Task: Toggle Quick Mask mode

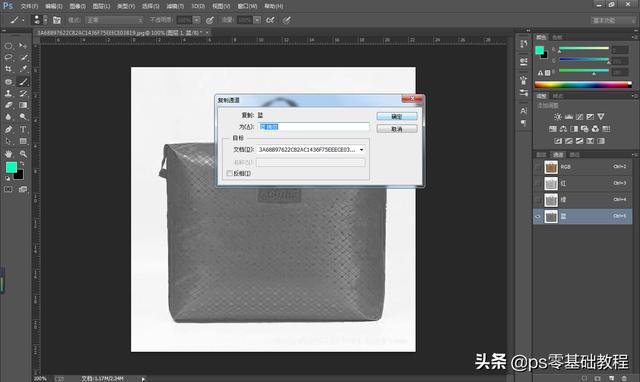Action: click(8, 189)
